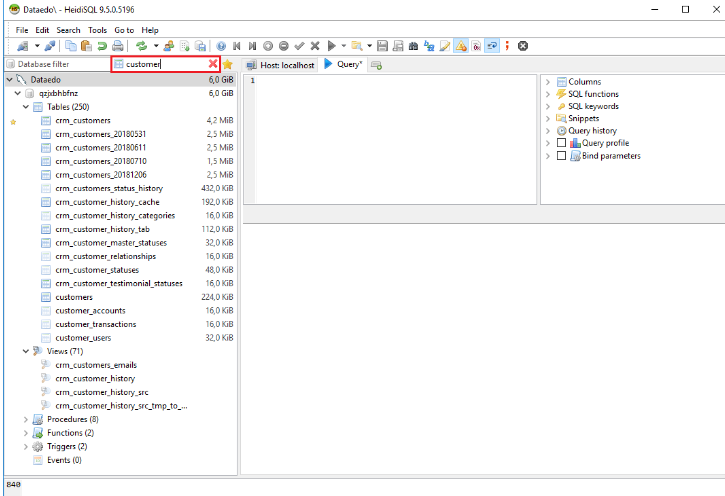Expand the Columns helper node
725x496 pixels.
coord(548,82)
